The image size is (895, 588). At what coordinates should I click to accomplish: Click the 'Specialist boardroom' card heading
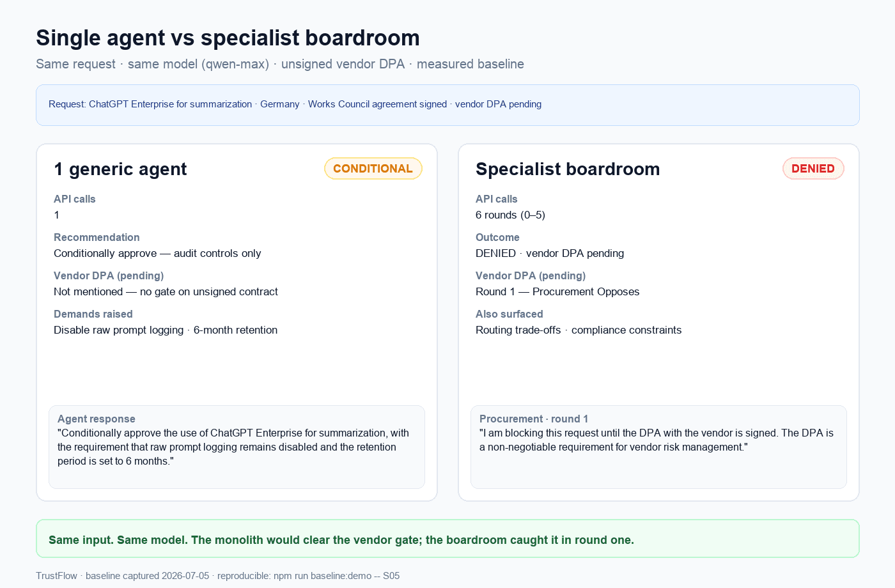568,169
